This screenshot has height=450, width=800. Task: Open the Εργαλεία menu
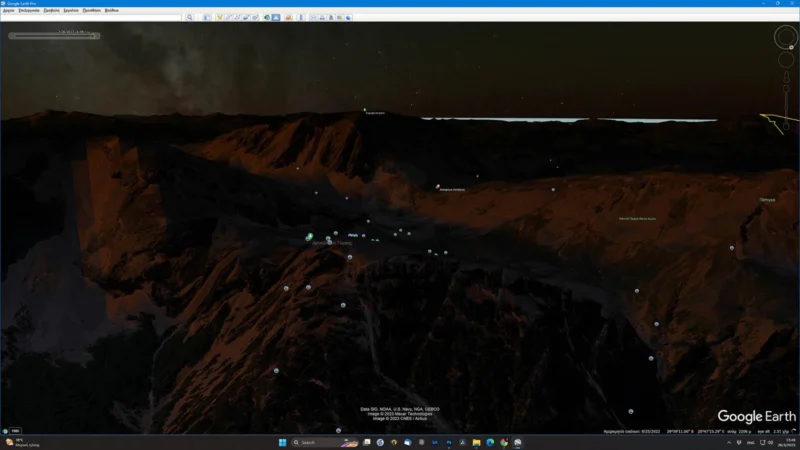click(70, 10)
